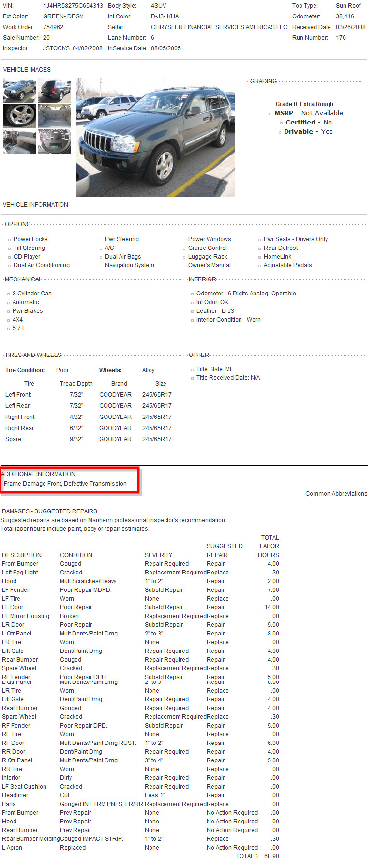The image size is (375, 868).
Task: Click the Frame Damage Front, Defective Transmission note
Action: pos(65,484)
